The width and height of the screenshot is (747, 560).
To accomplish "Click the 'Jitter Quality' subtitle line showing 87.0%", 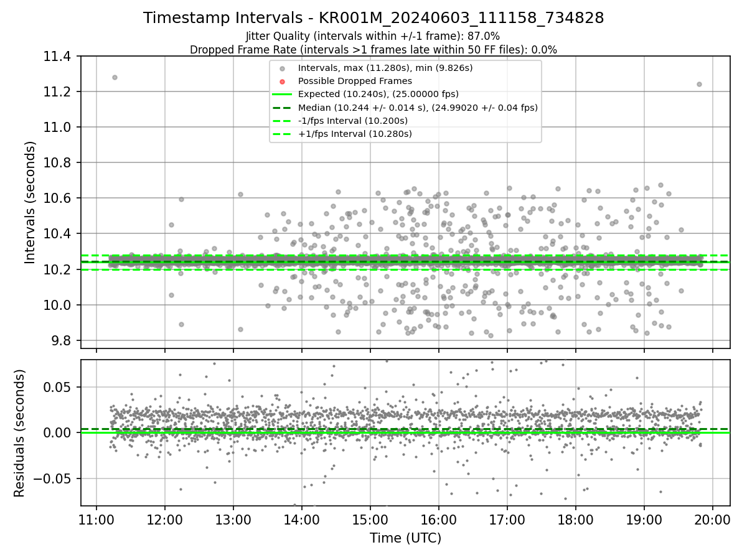I will coord(374,36).
